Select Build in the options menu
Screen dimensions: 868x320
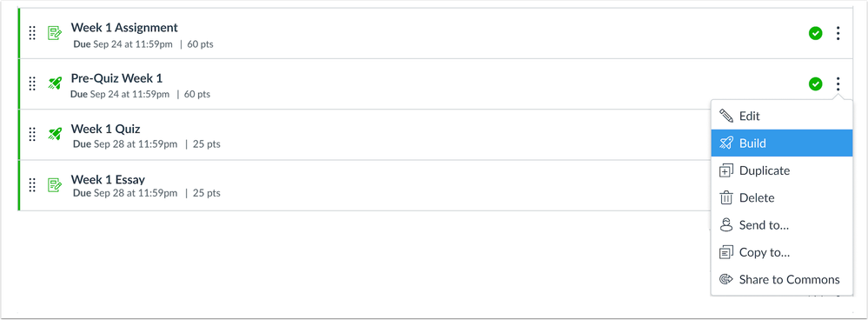point(782,143)
